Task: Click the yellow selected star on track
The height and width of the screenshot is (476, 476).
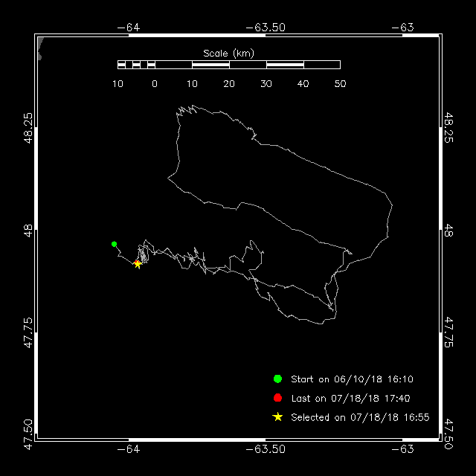Action: pos(138,264)
